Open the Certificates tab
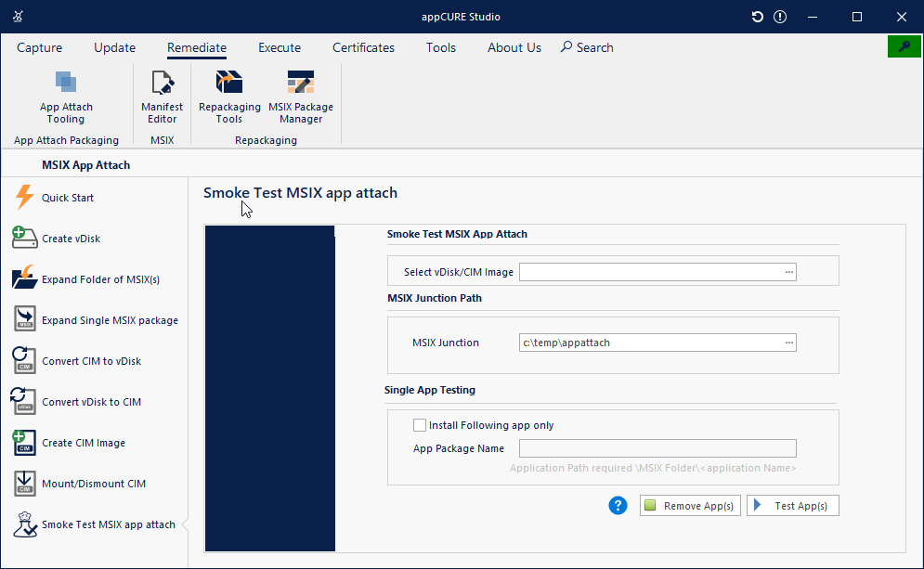Image resolution: width=924 pixels, height=569 pixels. pos(364,47)
